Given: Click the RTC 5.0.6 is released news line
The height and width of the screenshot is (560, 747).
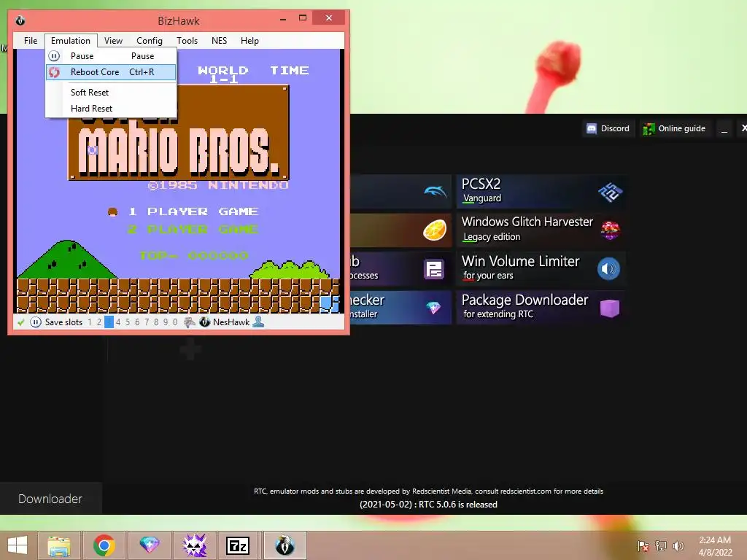Looking at the screenshot, I should 428,505.
